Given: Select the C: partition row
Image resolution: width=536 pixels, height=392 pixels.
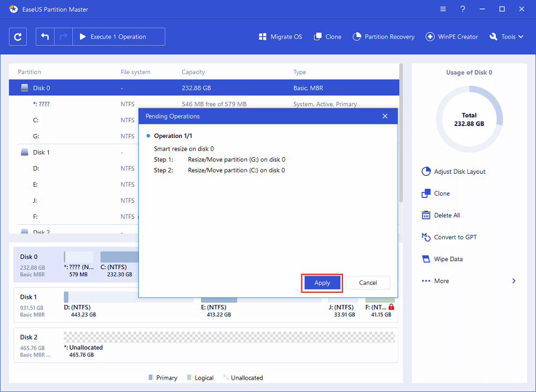Looking at the screenshot, I should pyautogui.click(x=73, y=120).
